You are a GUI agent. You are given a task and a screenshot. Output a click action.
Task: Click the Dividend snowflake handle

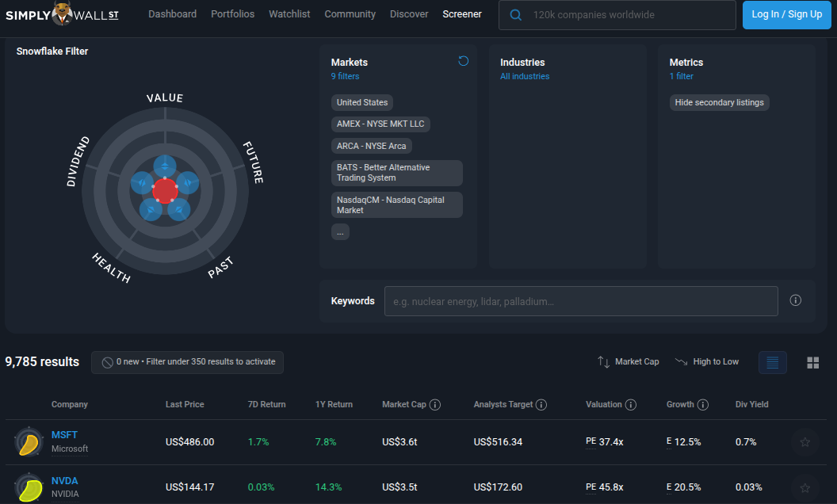click(142, 182)
